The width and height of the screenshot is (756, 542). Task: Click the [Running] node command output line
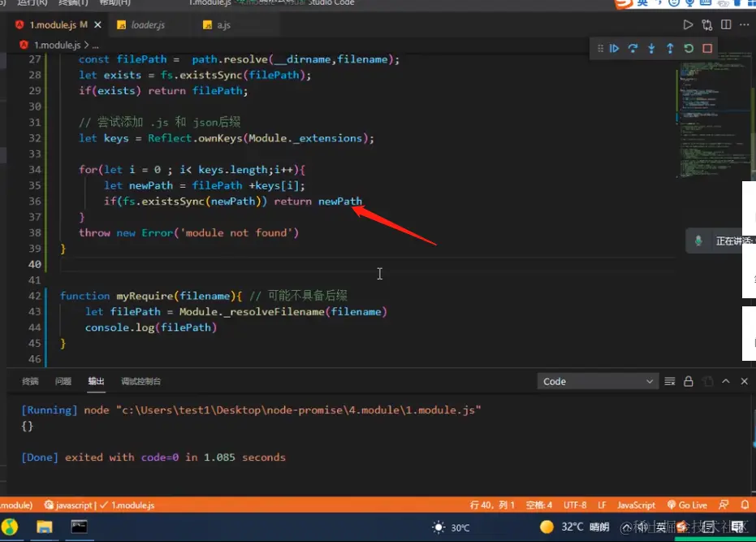[x=251, y=410]
